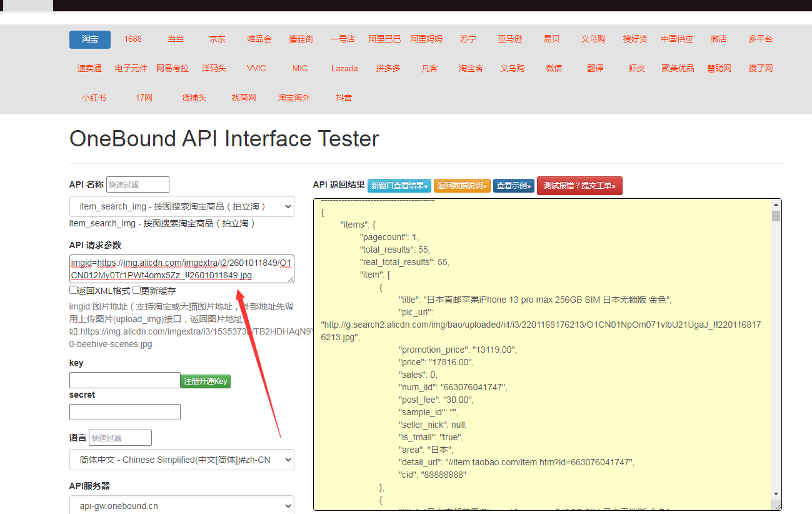Image resolution: width=812 pixels, height=514 pixels.
Task: Open the 搜了网 tab
Action: click(x=761, y=68)
